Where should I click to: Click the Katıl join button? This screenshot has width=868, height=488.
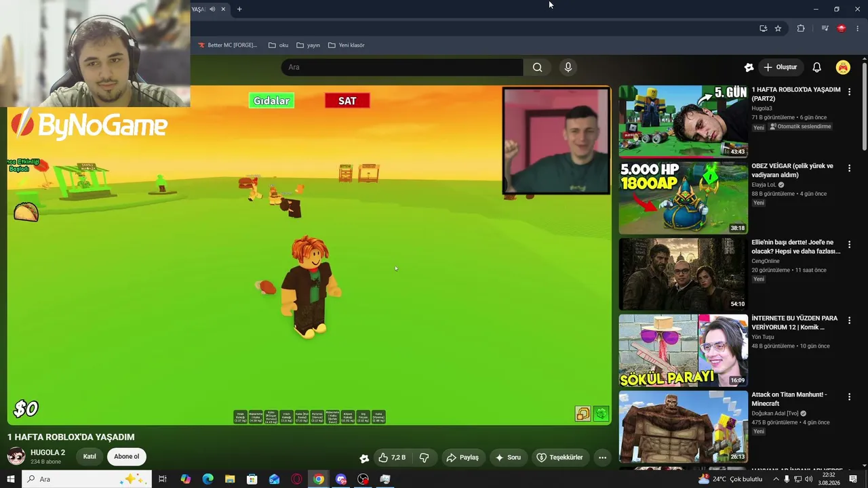point(90,457)
